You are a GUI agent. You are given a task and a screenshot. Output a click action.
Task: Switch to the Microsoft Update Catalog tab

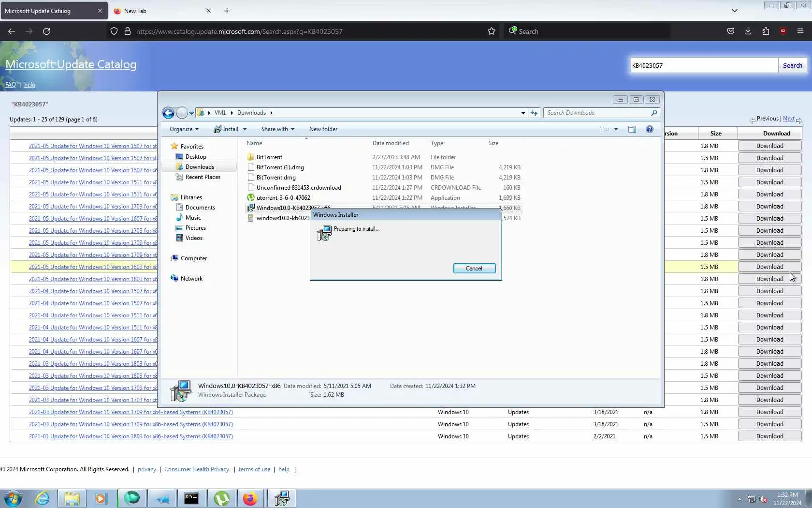54,11
